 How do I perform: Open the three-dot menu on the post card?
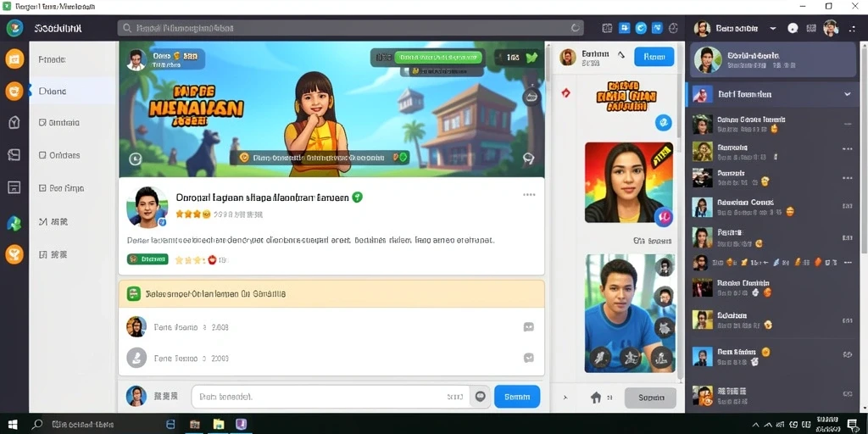tap(529, 195)
